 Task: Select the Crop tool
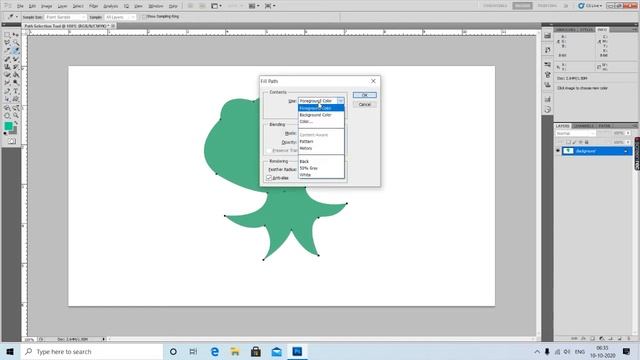tap(7, 51)
